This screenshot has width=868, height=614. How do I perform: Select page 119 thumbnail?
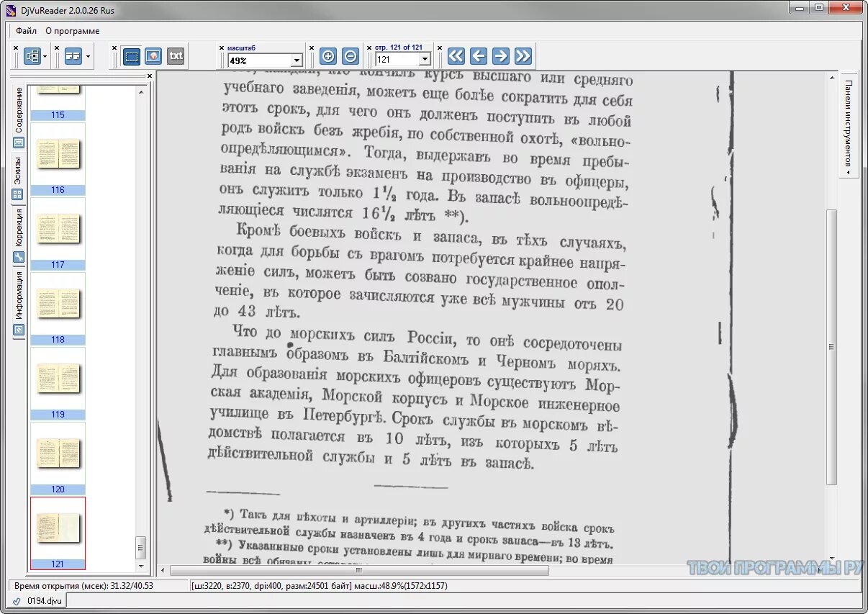(x=58, y=383)
